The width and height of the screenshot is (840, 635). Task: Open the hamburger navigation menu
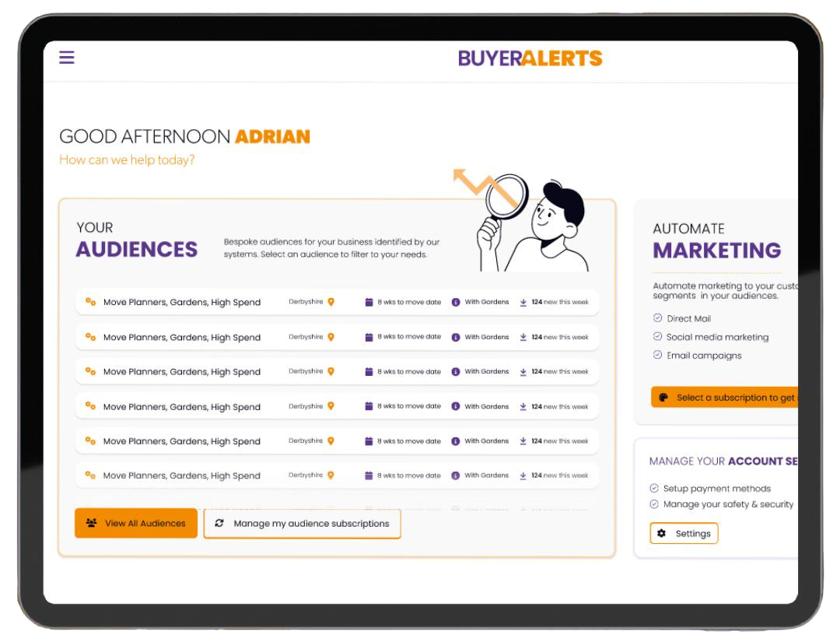tap(66, 57)
